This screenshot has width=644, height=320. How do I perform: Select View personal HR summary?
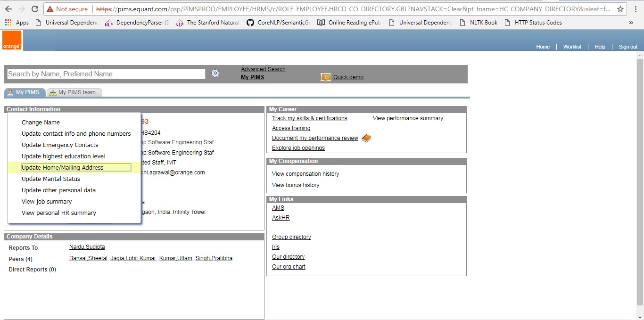[x=59, y=213]
